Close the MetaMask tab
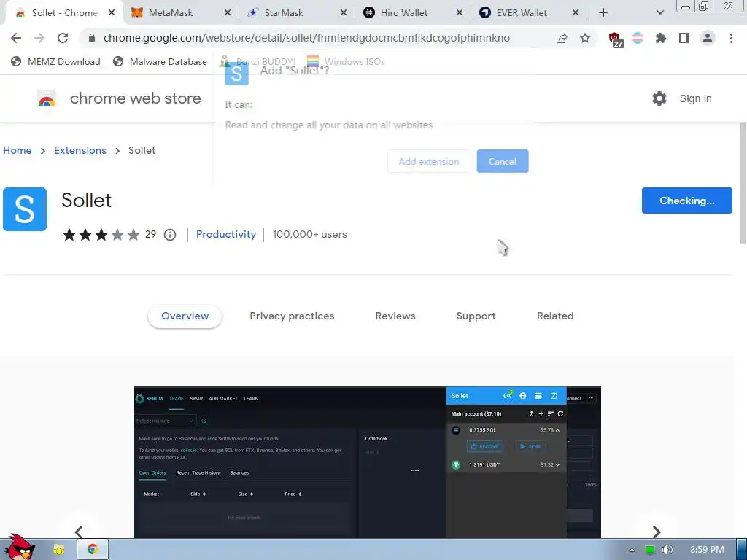Image resolution: width=747 pixels, height=560 pixels. pyautogui.click(x=228, y=13)
